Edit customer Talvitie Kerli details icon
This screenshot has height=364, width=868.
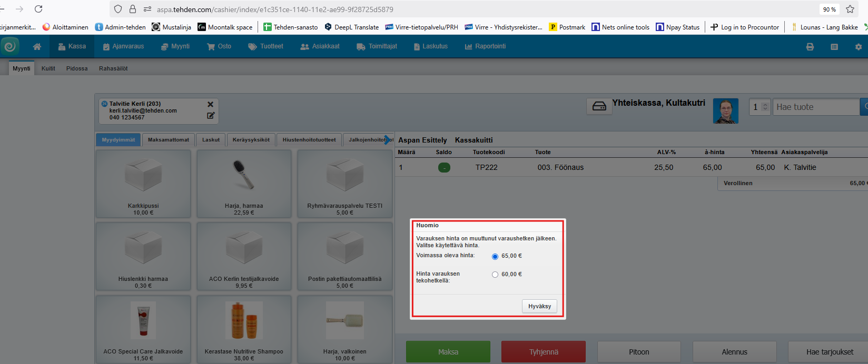(211, 115)
